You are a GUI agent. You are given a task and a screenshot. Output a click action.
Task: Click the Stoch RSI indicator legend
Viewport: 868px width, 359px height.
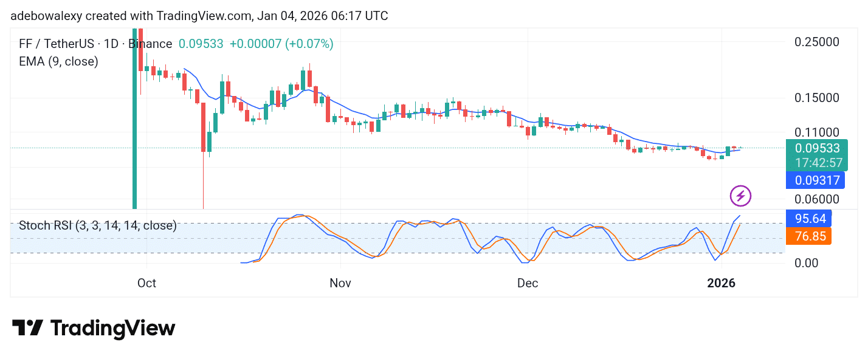coord(97,226)
